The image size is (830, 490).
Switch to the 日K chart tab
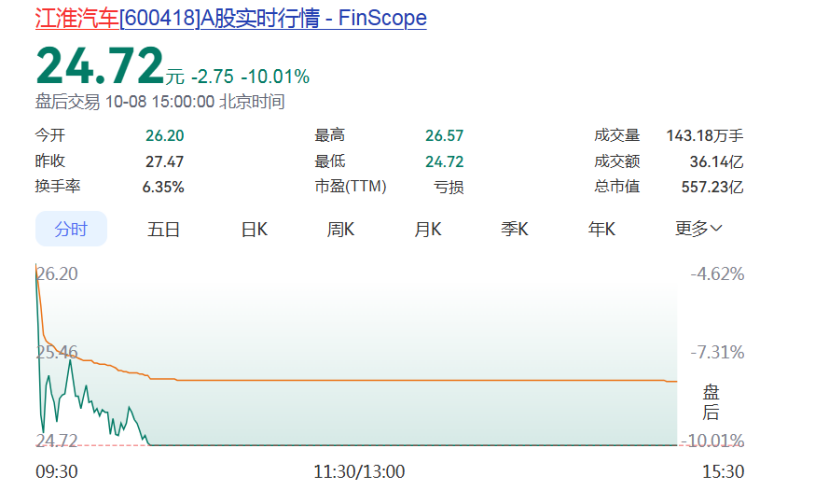coord(254,229)
